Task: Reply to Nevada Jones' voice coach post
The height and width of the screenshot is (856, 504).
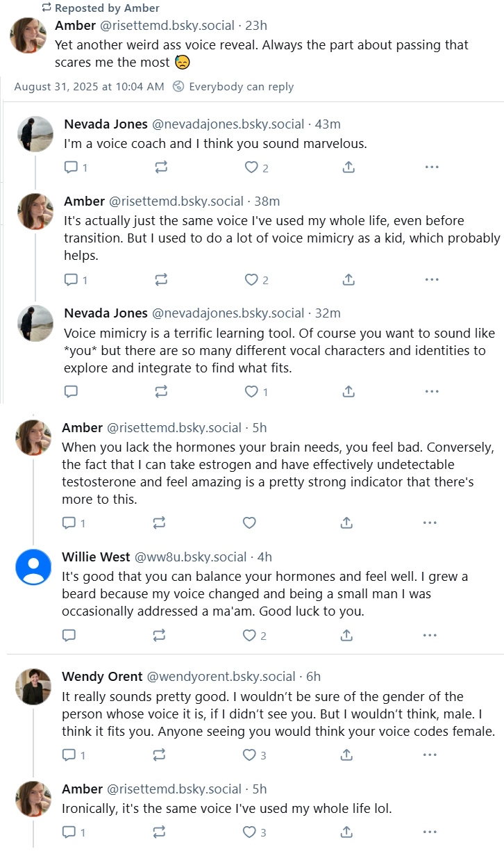Action: 71,167
